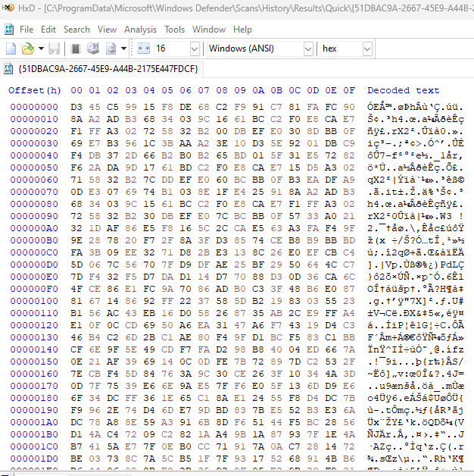Select offset row 00000050

click(x=34, y=168)
